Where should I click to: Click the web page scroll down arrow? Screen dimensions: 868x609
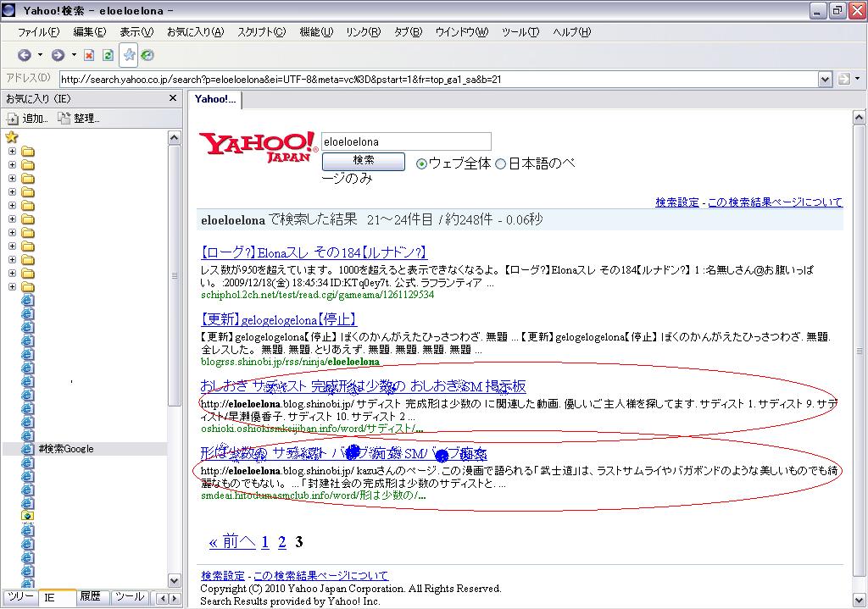[x=859, y=600]
